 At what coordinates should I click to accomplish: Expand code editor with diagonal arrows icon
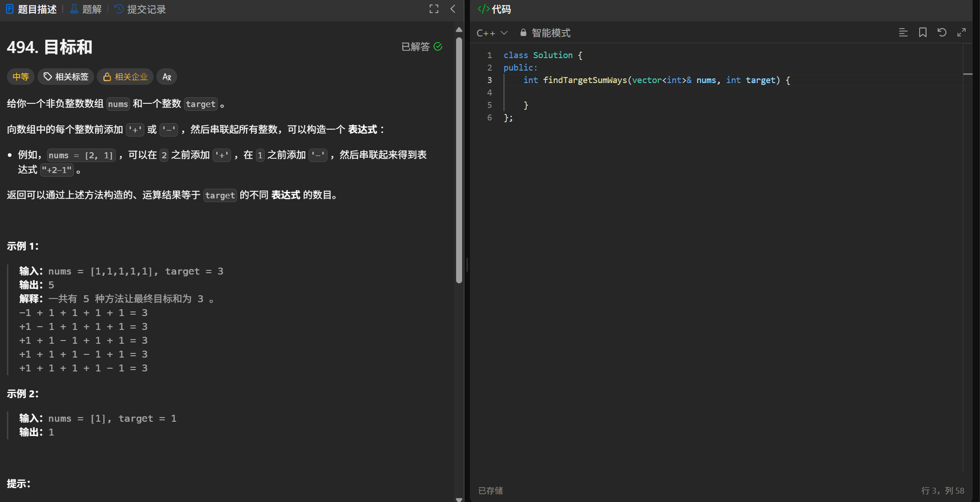[x=961, y=32]
